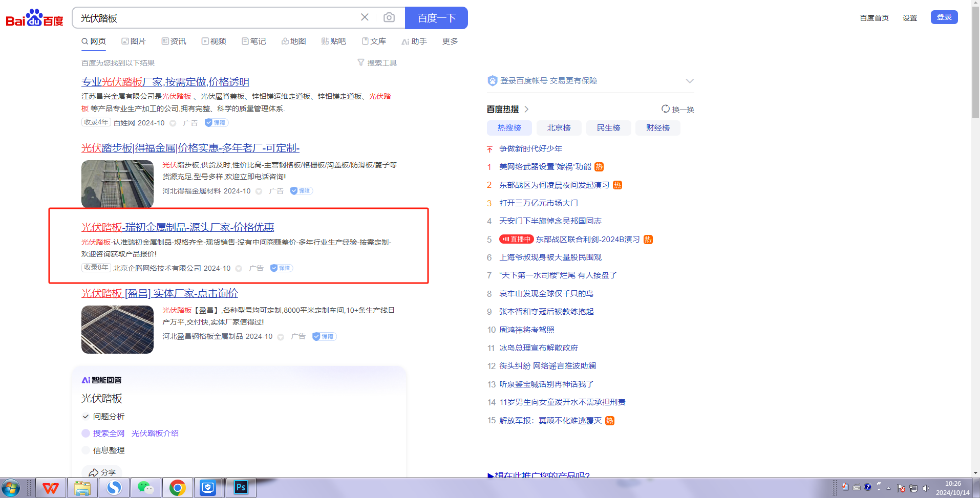Image resolution: width=980 pixels, height=498 pixels.
Task: Click the camera image search icon
Action: tap(389, 18)
